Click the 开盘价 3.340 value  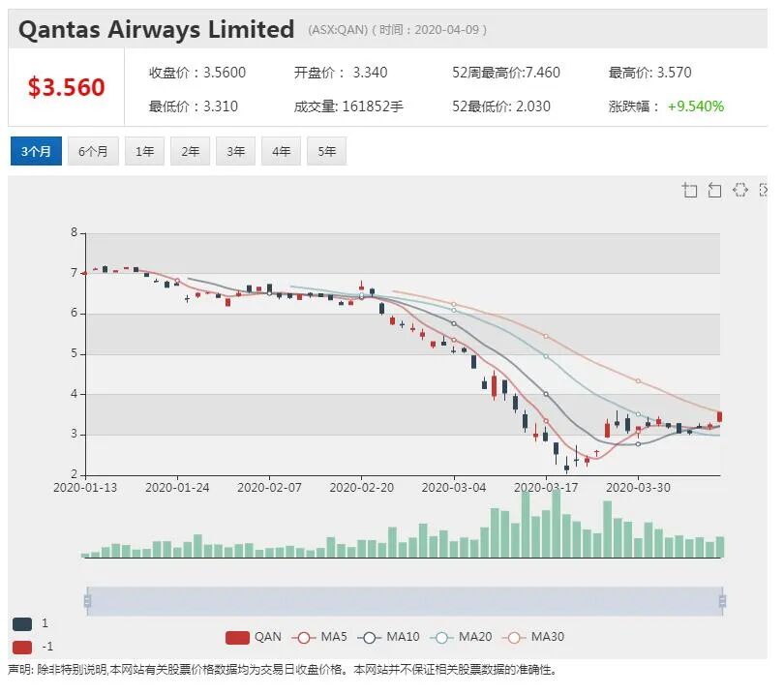(341, 73)
